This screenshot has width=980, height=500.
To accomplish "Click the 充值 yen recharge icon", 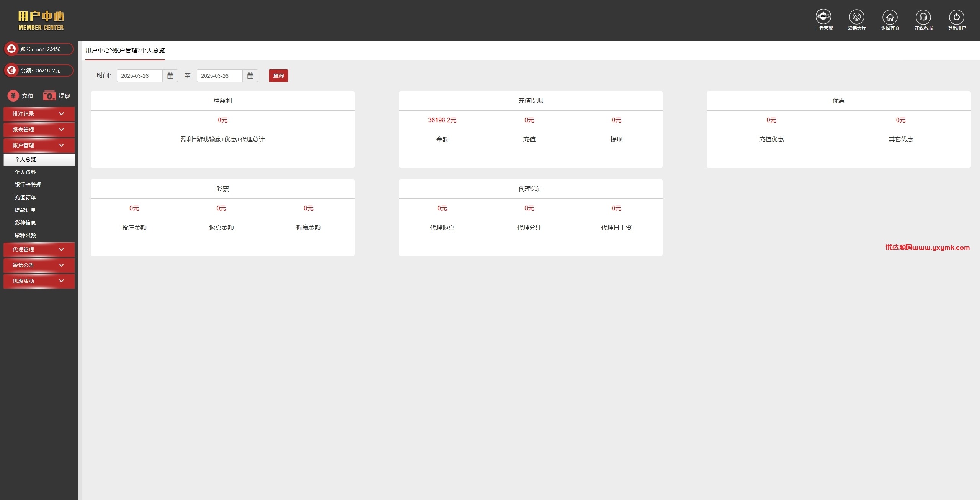I will (13, 96).
